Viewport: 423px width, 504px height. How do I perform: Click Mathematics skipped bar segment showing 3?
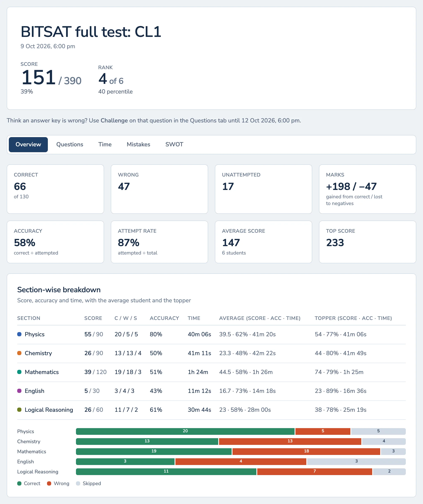click(x=393, y=451)
